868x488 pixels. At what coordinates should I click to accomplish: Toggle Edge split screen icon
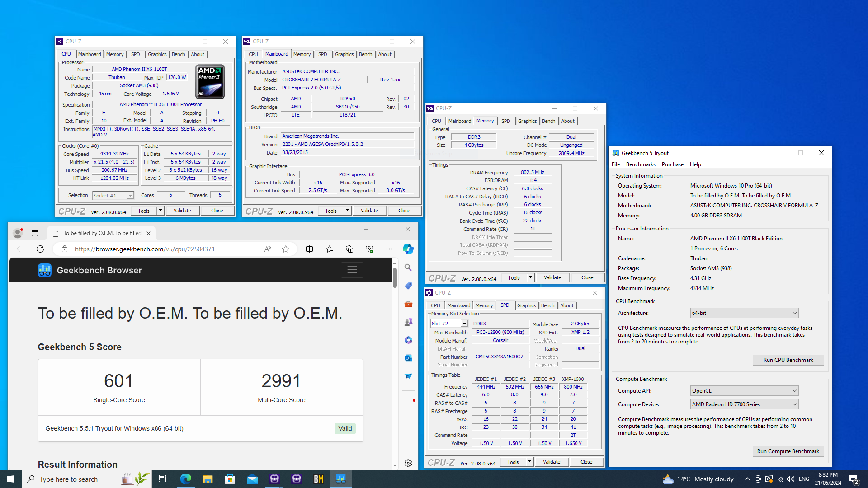coord(310,249)
